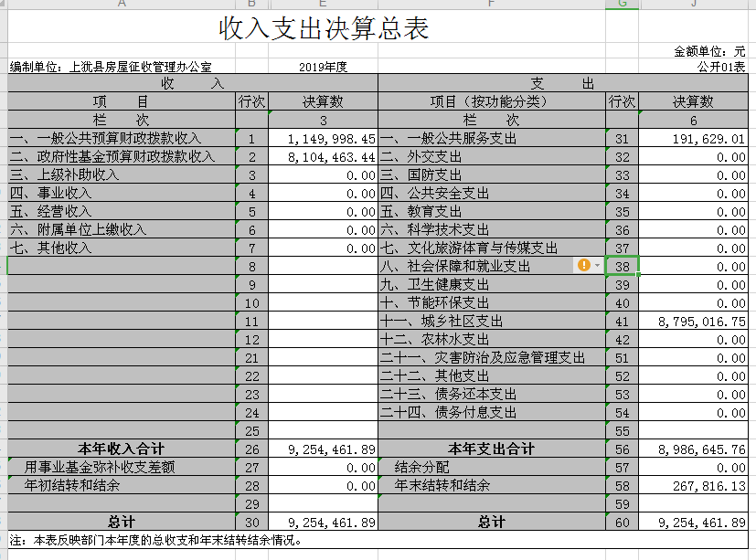
Task: Click cell 八、社会保障和就业支出
Action: coord(492,266)
